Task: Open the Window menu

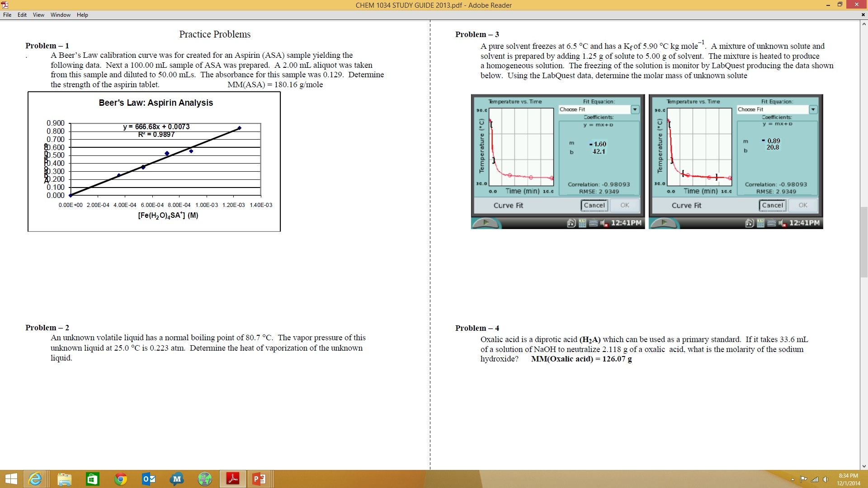Action: tap(60, 14)
